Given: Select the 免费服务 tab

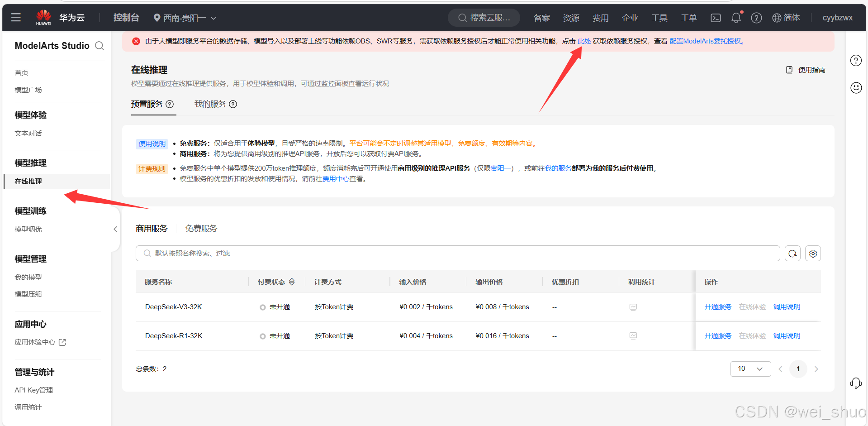Looking at the screenshot, I should click(x=201, y=229).
